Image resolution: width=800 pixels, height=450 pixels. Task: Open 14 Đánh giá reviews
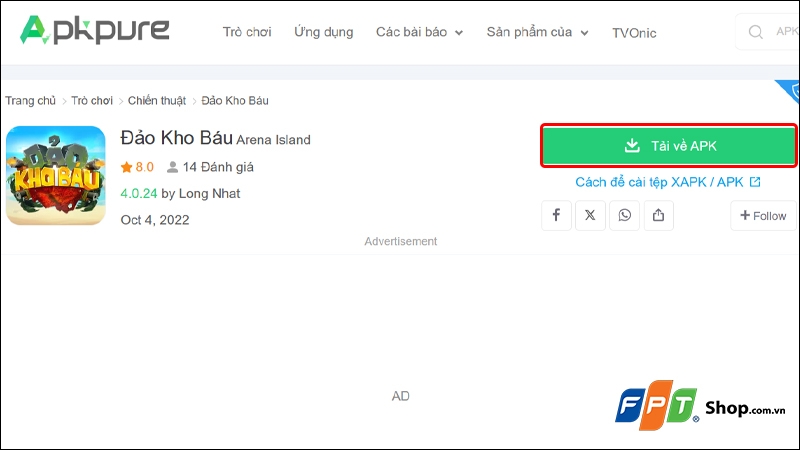(x=210, y=167)
